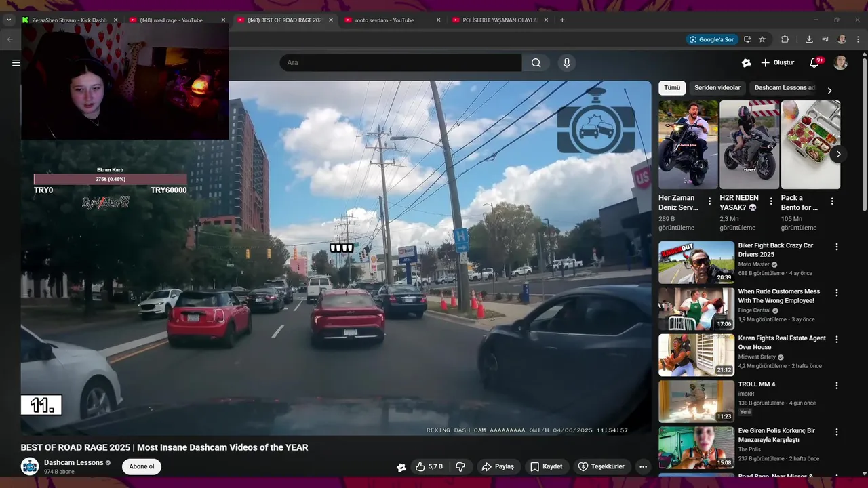Bookmark this page with the star icon
Screen dimensions: 868x488
tap(762, 39)
